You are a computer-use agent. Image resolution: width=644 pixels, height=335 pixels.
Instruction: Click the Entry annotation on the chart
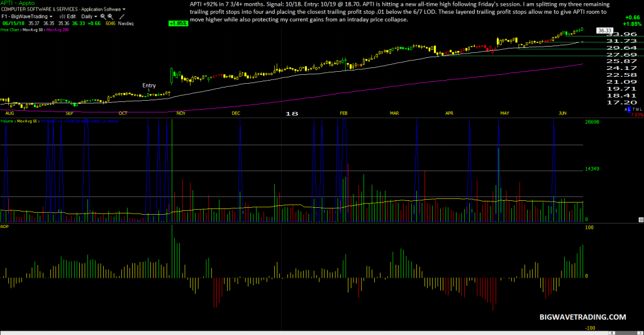point(149,86)
